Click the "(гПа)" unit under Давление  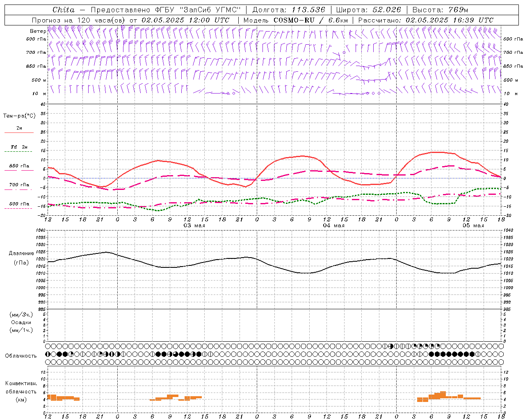pyautogui.click(x=21, y=262)
